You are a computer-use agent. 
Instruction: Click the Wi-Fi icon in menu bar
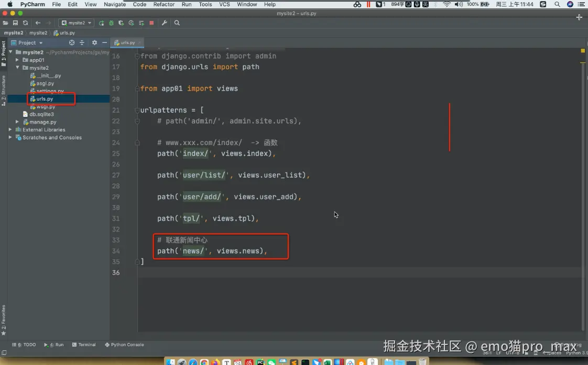447,5
